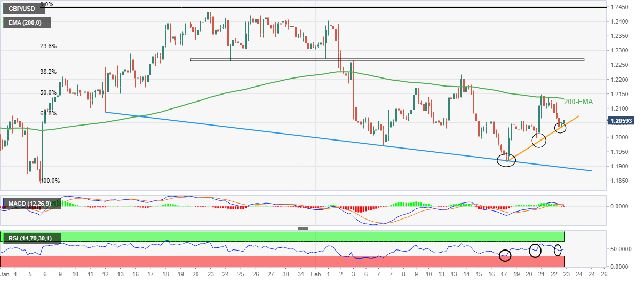The width and height of the screenshot is (644, 281).
Task: Grab the splitter handle above the RSI pane
Action: pos(303,228)
